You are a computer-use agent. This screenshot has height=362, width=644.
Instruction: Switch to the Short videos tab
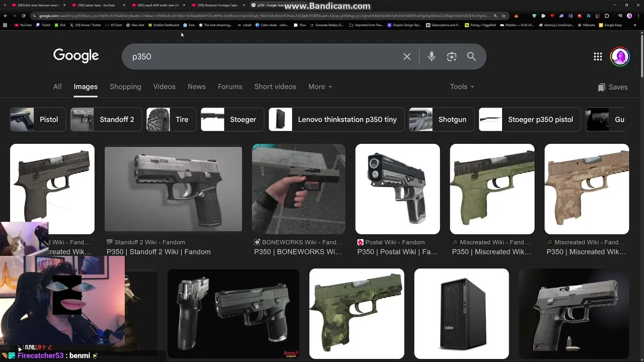click(x=275, y=87)
